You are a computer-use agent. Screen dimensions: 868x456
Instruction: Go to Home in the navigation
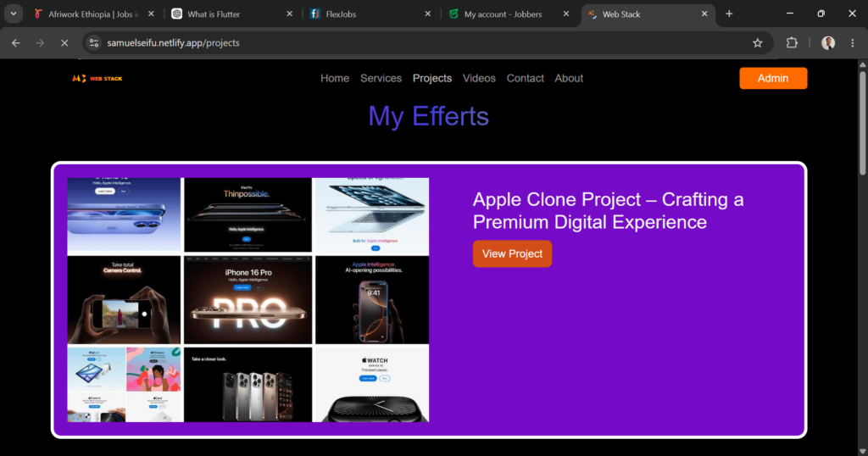pyautogui.click(x=334, y=79)
